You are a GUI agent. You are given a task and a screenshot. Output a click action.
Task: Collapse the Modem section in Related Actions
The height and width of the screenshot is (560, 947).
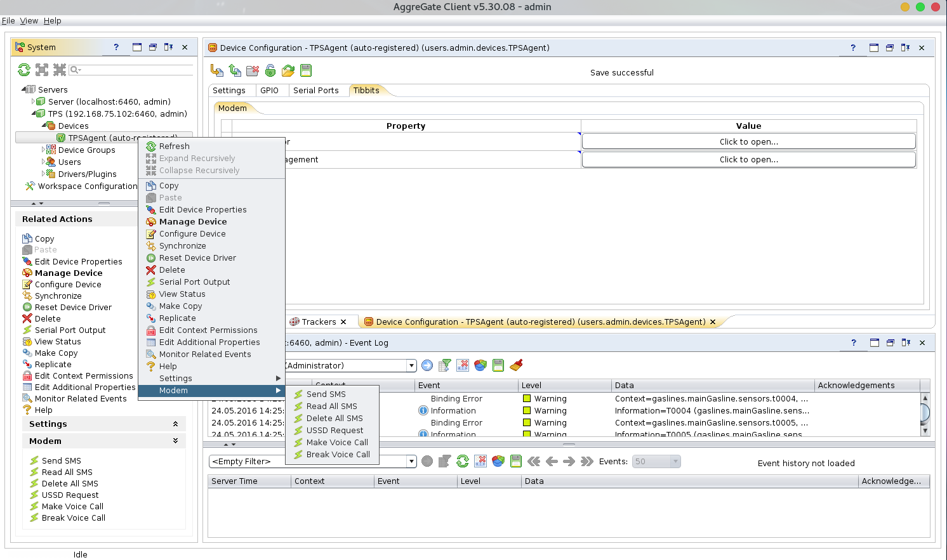[175, 441]
